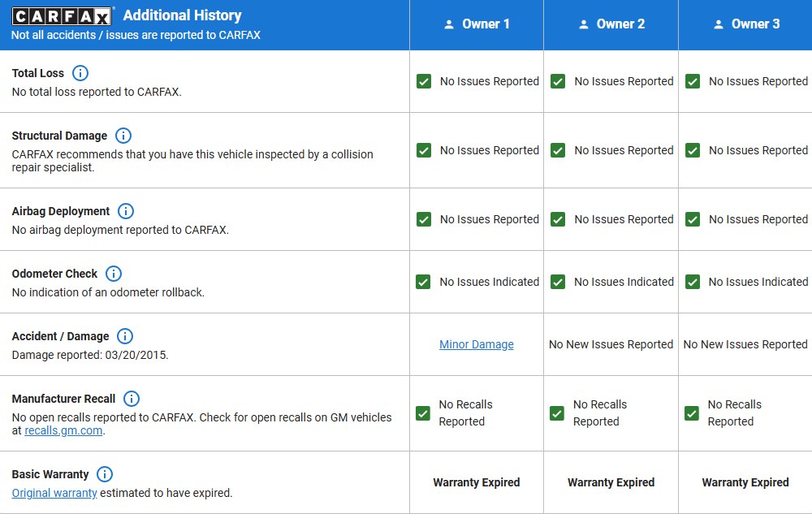812x514 pixels.
Task: Click 'No open recalls reported to CARFAX' text
Action: pyautogui.click(x=104, y=417)
